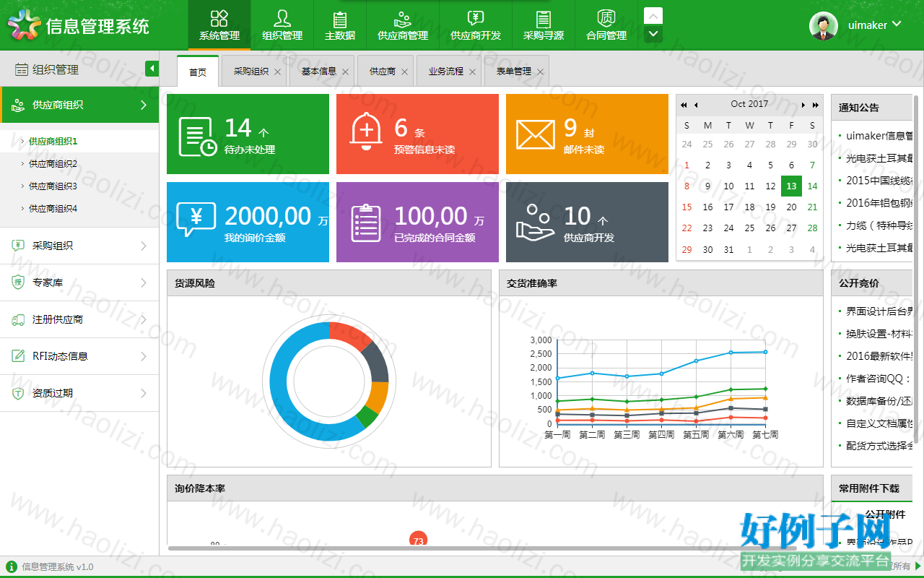Open the 作者咨询QQ bidding link
This screenshot has height=578, width=924.
click(x=878, y=379)
